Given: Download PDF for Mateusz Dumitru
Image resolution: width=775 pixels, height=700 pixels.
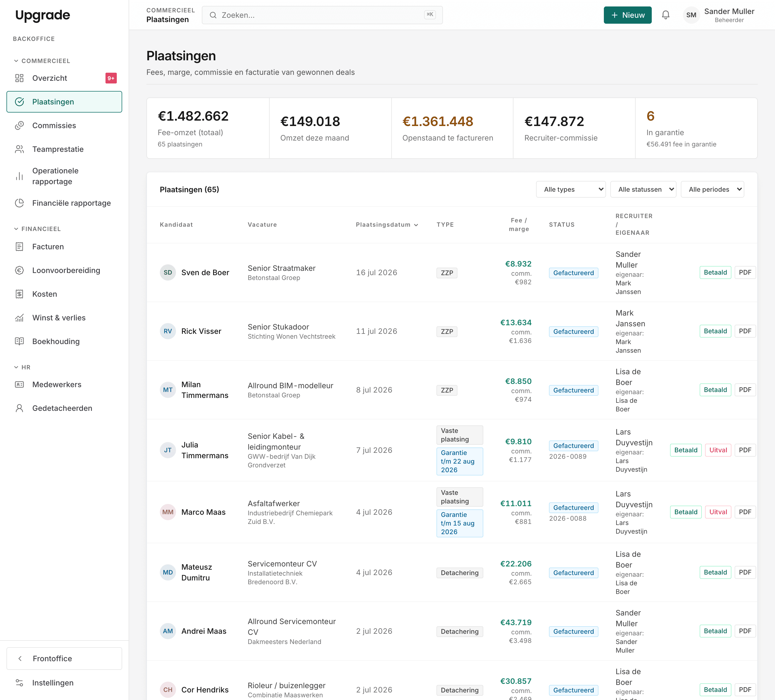Looking at the screenshot, I should click(745, 572).
